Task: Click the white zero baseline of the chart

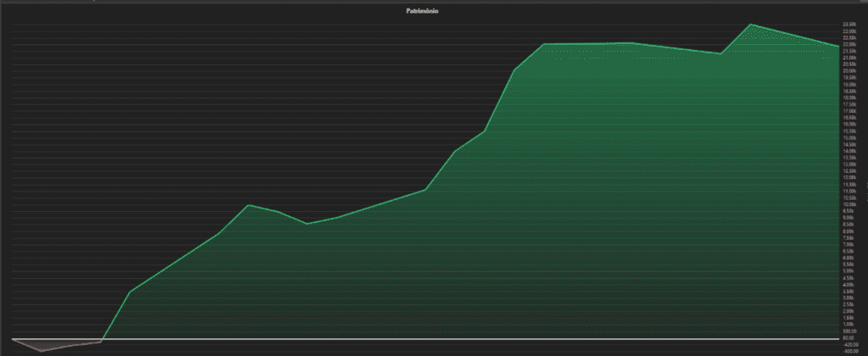Action: coord(424,340)
